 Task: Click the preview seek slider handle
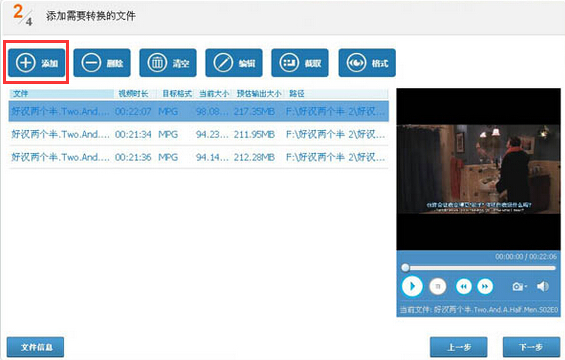pyautogui.click(x=405, y=268)
